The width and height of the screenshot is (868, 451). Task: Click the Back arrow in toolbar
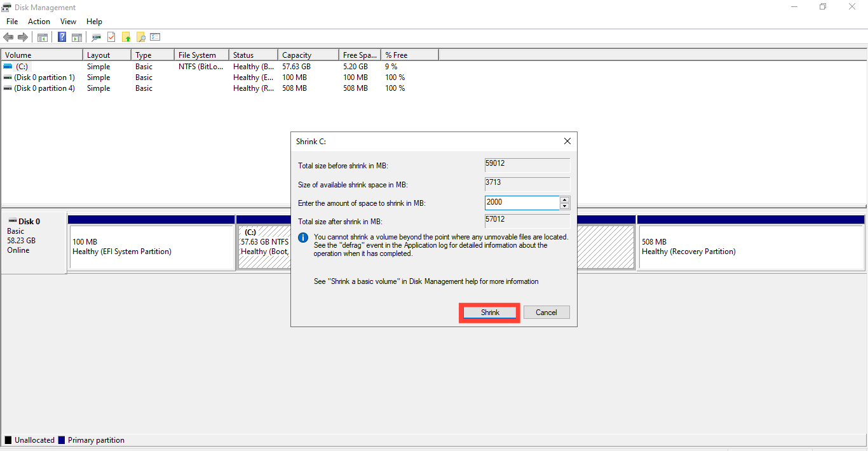coord(8,37)
